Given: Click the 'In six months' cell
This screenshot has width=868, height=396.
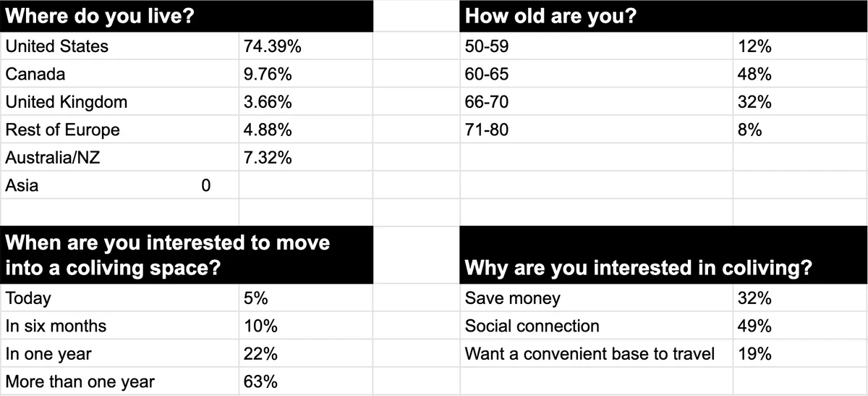Looking at the screenshot, I should 119,326.
